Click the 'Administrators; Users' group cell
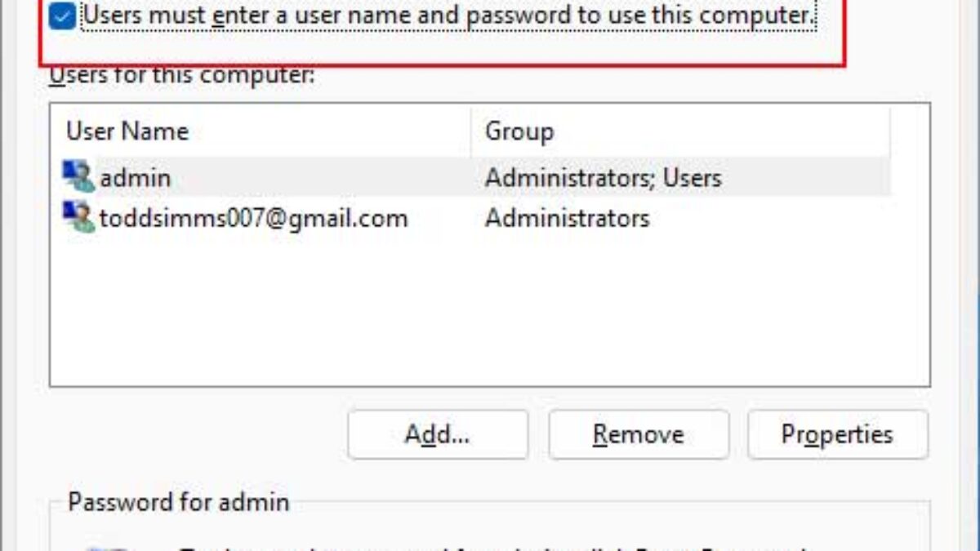Viewport: 980px width, 551px height. pyautogui.click(x=603, y=178)
